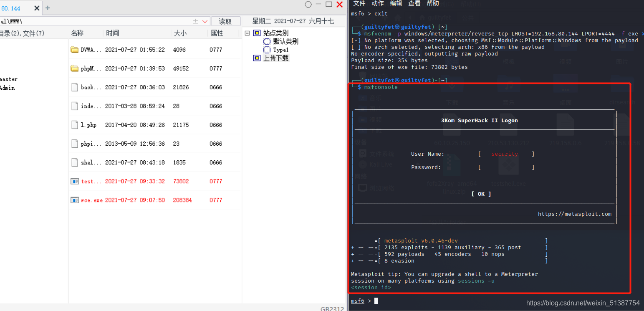The image size is (644, 311).
Task: Sort files by 时间 column
Action: coord(112,33)
